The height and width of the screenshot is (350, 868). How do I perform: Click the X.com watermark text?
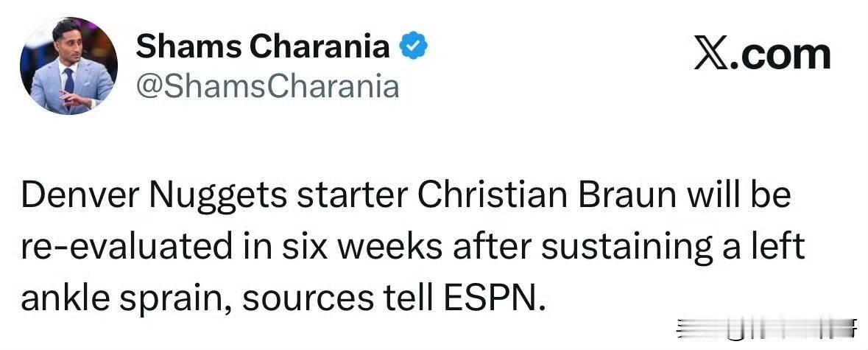pyautogui.click(x=762, y=55)
